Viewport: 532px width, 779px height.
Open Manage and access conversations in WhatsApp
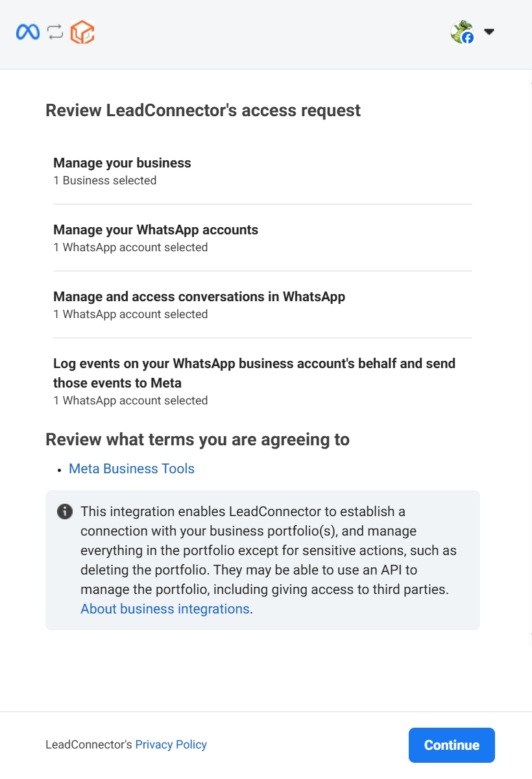click(263, 304)
